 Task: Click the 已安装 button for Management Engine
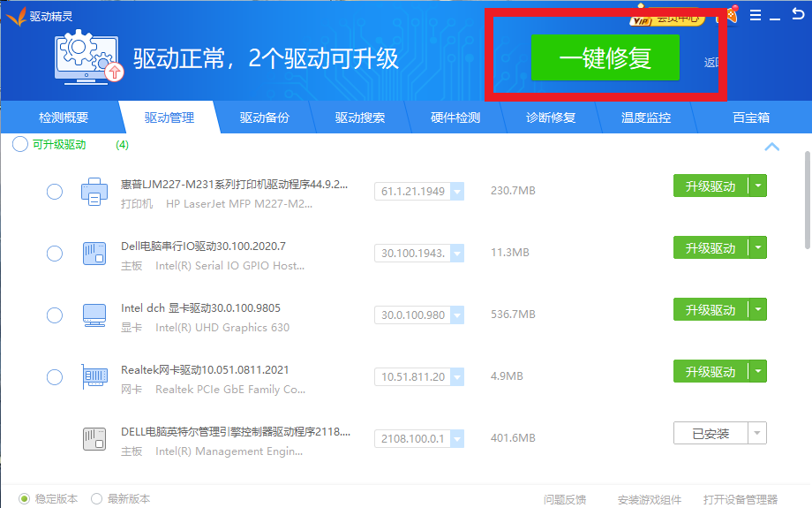[710, 433]
